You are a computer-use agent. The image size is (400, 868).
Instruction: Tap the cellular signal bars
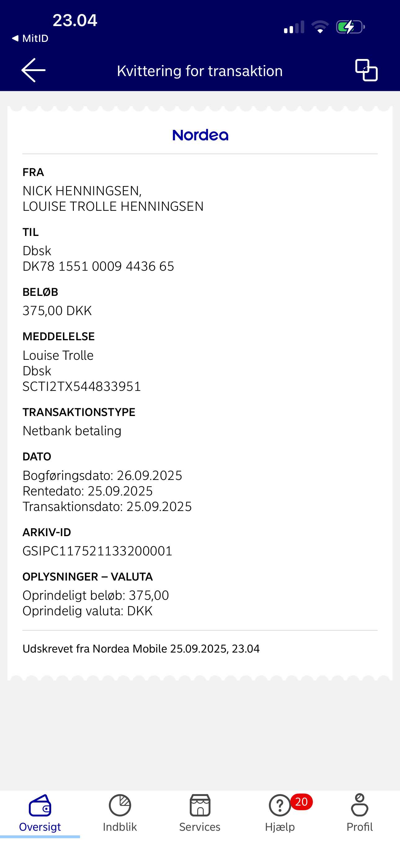point(294,27)
